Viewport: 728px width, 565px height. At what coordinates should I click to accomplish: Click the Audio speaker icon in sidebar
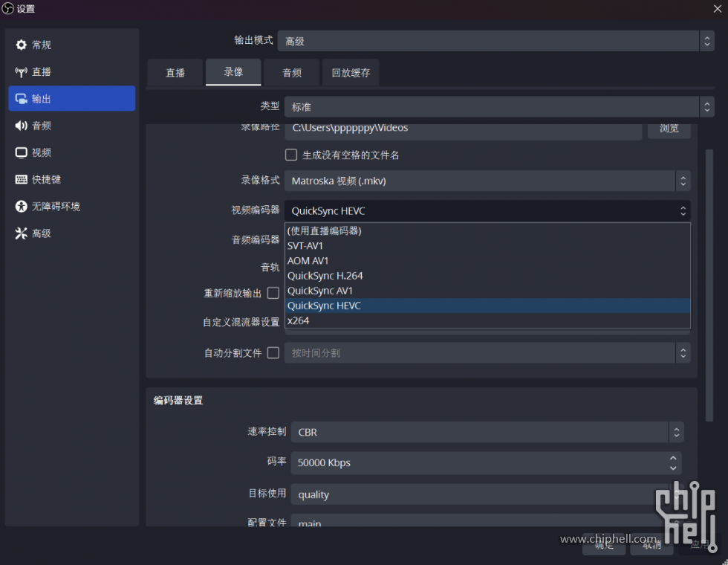[x=22, y=126]
